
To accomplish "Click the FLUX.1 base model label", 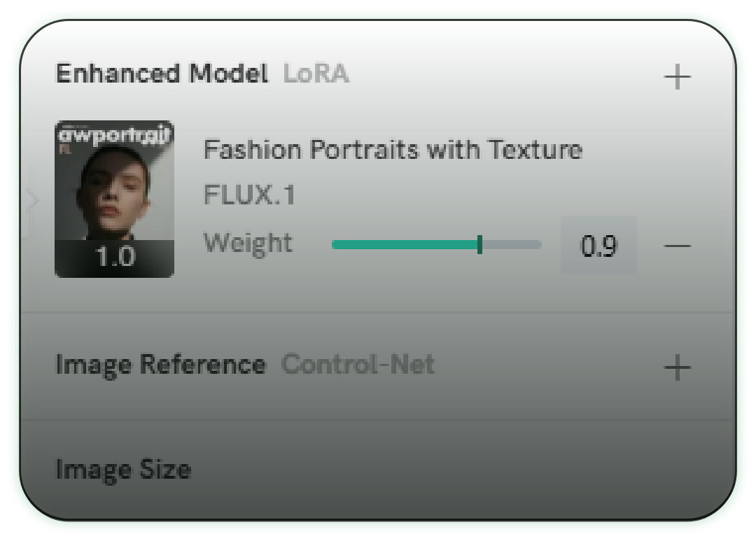I will [249, 195].
